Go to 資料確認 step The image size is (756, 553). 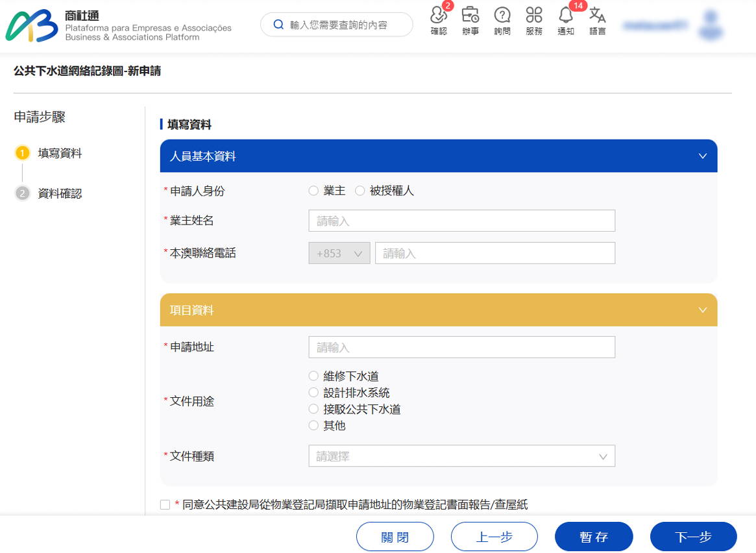pos(59,193)
